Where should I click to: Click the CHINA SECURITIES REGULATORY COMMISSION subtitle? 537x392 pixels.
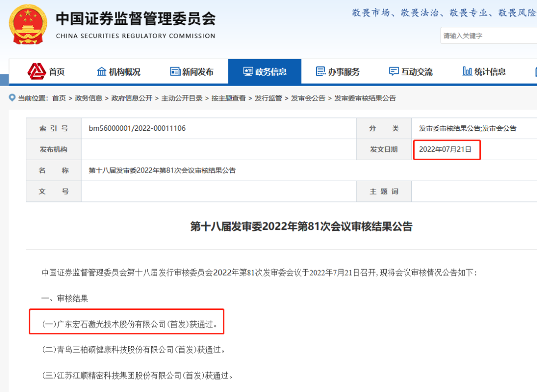click(x=136, y=36)
